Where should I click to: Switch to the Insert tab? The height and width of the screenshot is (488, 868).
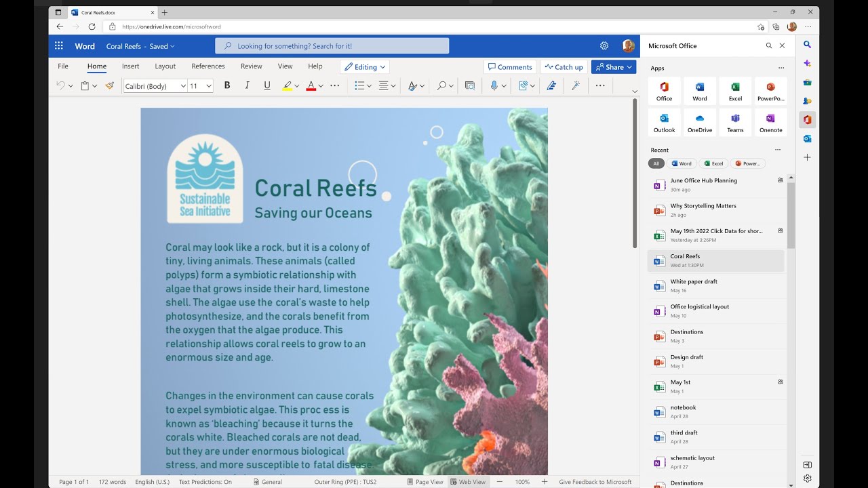click(131, 66)
